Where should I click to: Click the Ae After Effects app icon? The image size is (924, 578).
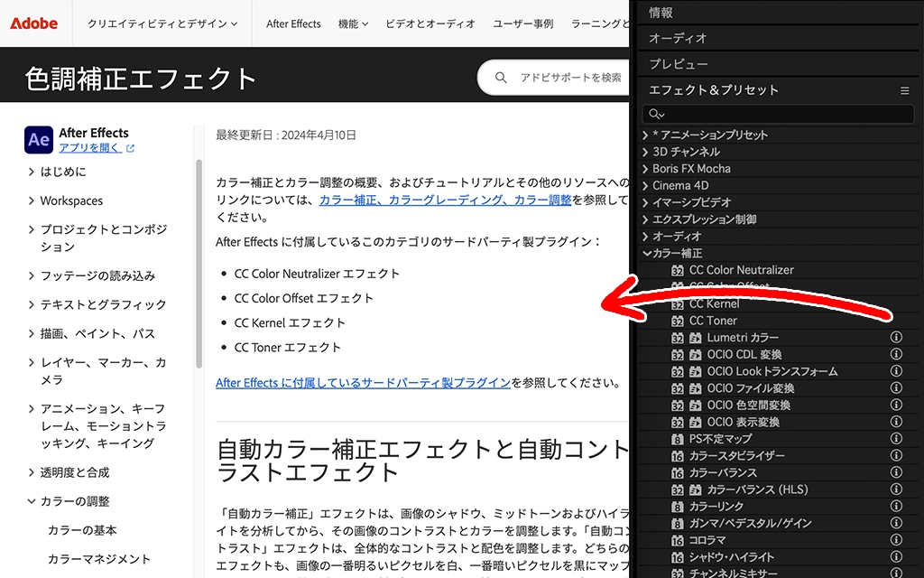pos(38,140)
